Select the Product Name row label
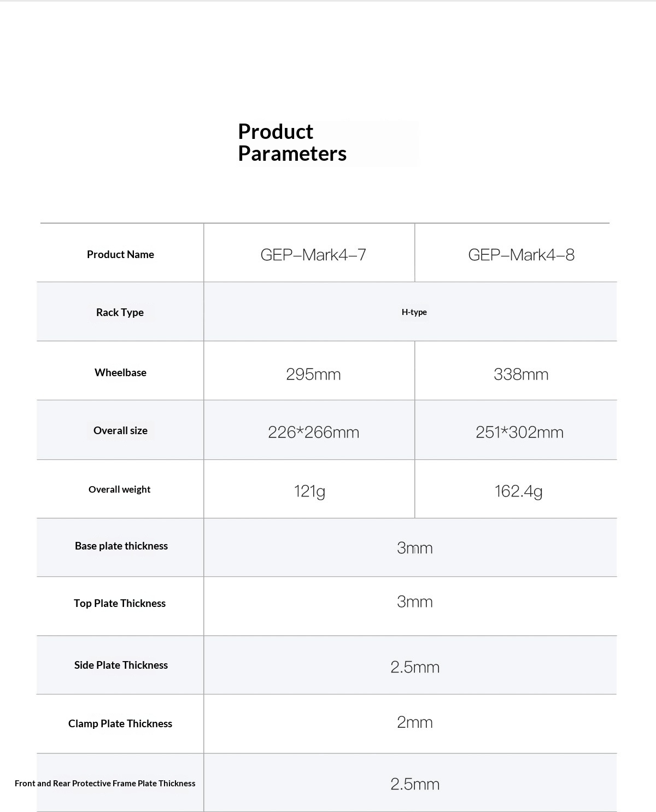Viewport: 656px width, 812px height. click(x=120, y=254)
